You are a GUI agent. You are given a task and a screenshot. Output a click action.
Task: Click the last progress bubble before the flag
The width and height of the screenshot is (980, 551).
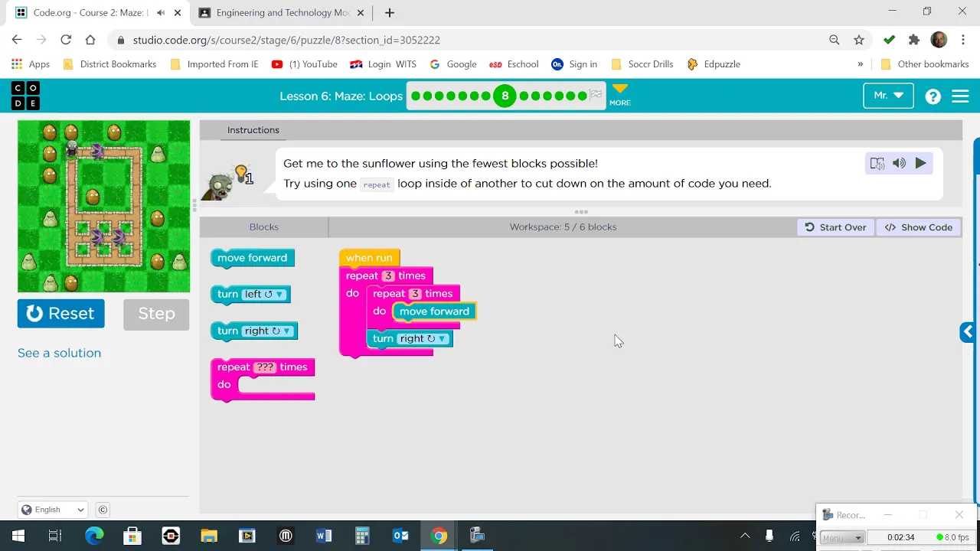click(583, 96)
